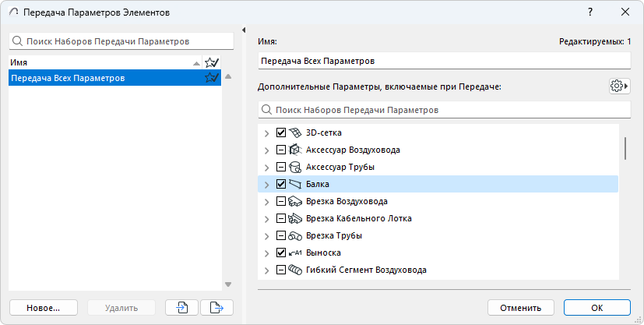Toggle the Аксессуар Воздуховода checkbox

point(281,150)
